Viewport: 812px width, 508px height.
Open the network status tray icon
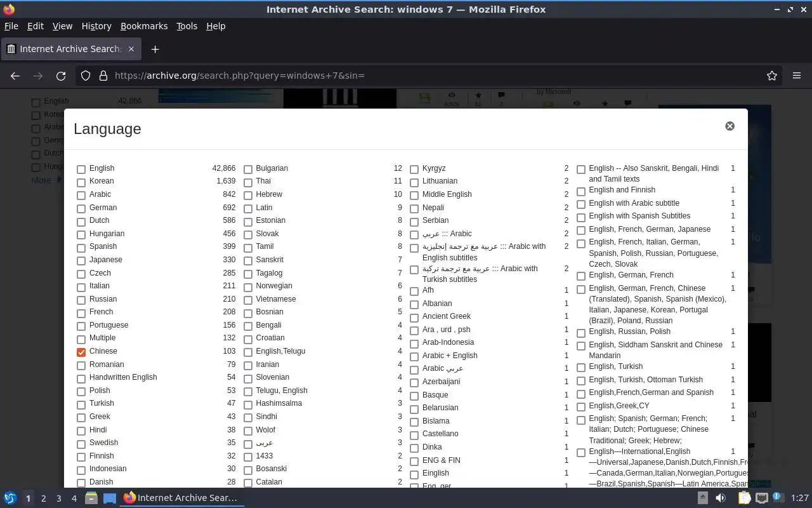point(762,498)
